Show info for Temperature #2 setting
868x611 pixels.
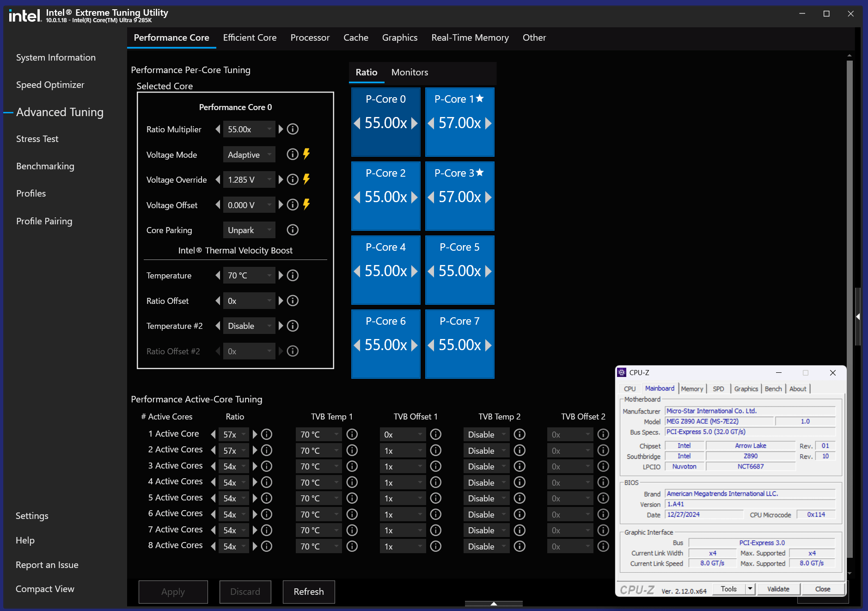pos(293,326)
